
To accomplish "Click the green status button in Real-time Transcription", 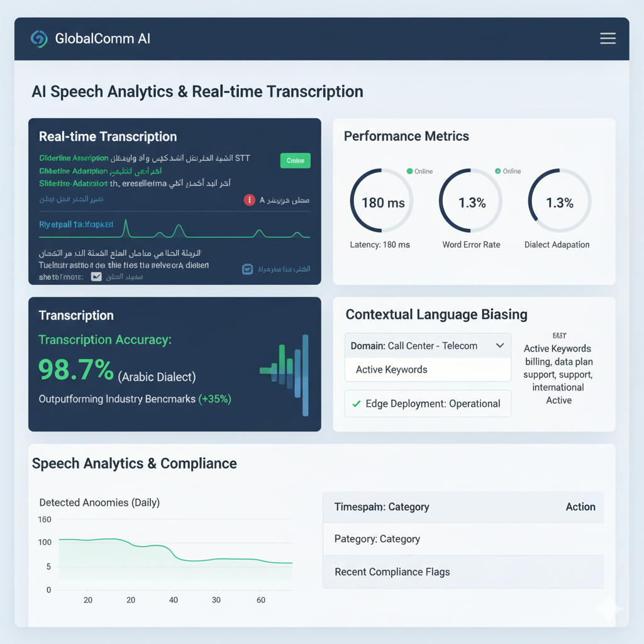I will point(295,160).
